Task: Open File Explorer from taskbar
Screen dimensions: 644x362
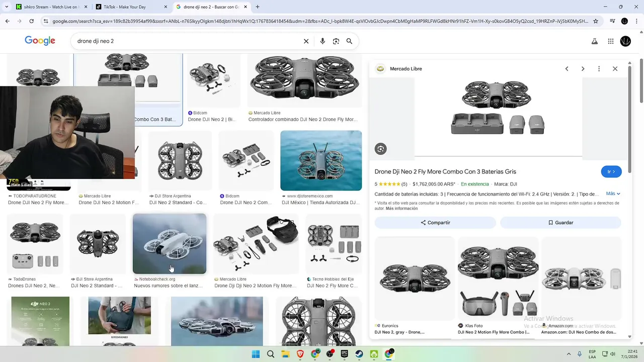Action: point(285,354)
